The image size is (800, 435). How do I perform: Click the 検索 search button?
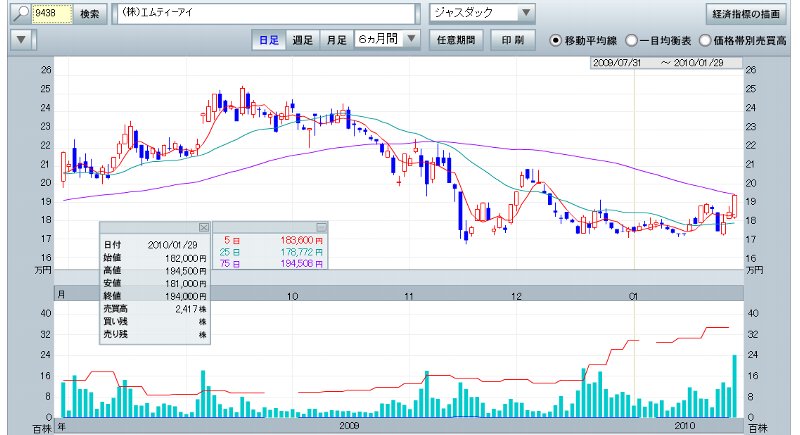[91, 14]
